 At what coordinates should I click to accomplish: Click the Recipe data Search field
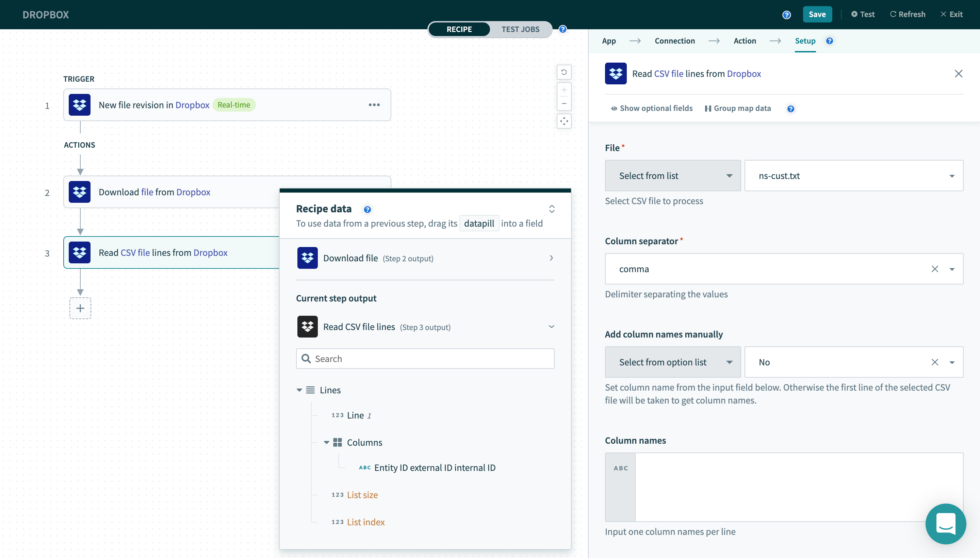(x=425, y=359)
